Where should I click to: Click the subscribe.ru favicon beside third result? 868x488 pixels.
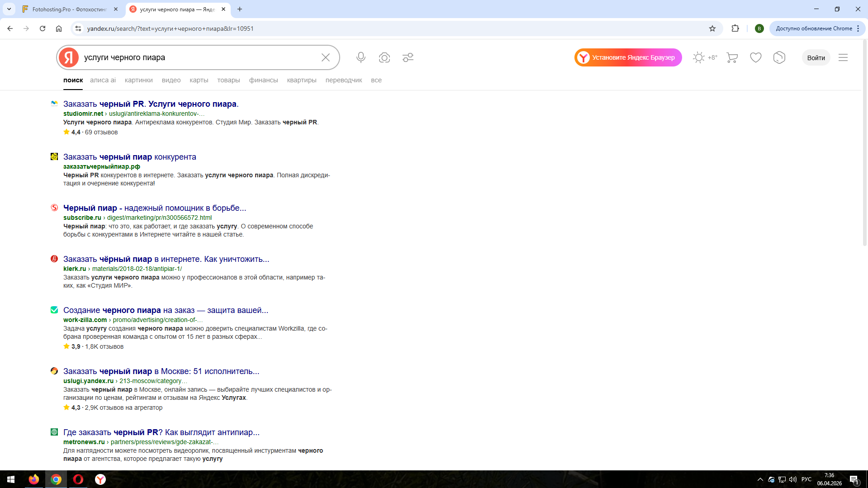[x=54, y=208]
